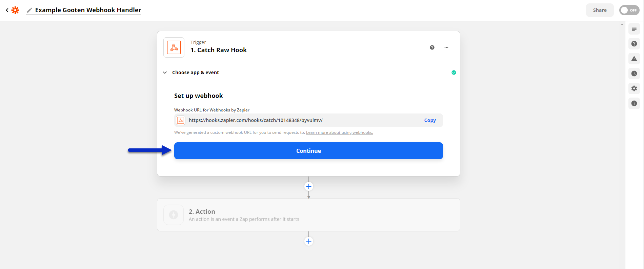Add step between trigger and action
The image size is (644, 269).
309,186
